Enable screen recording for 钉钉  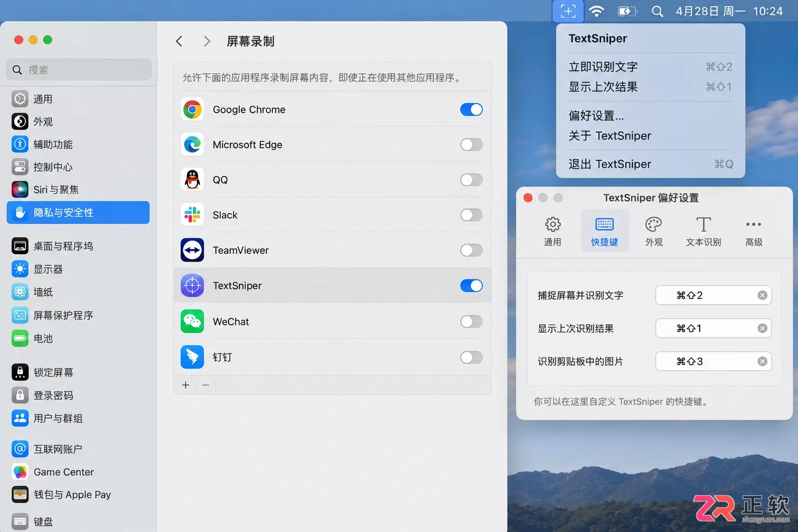pos(472,357)
